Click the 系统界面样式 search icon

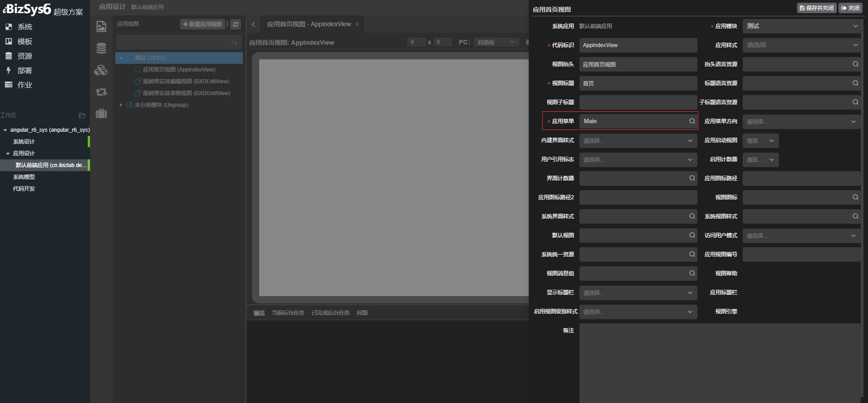pyautogui.click(x=692, y=216)
